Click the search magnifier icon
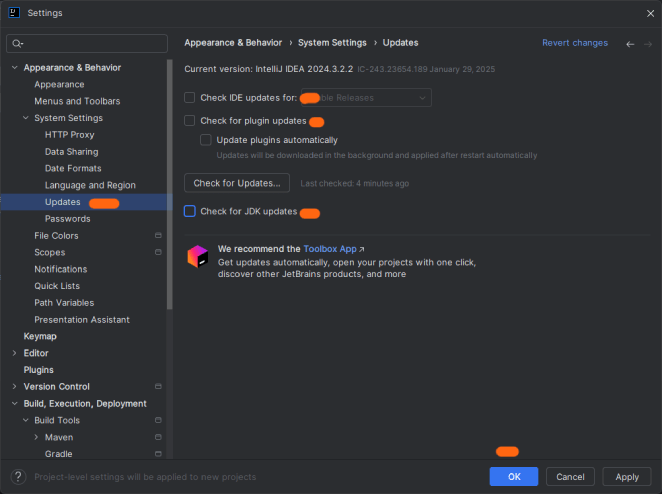662x494 pixels. tap(17, 44)
